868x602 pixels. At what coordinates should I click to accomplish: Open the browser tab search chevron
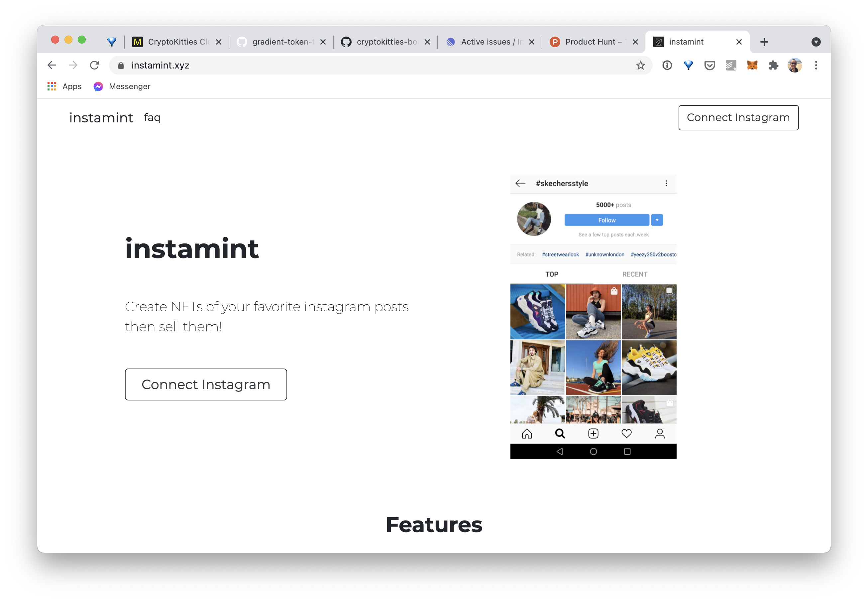click(816, 42)
